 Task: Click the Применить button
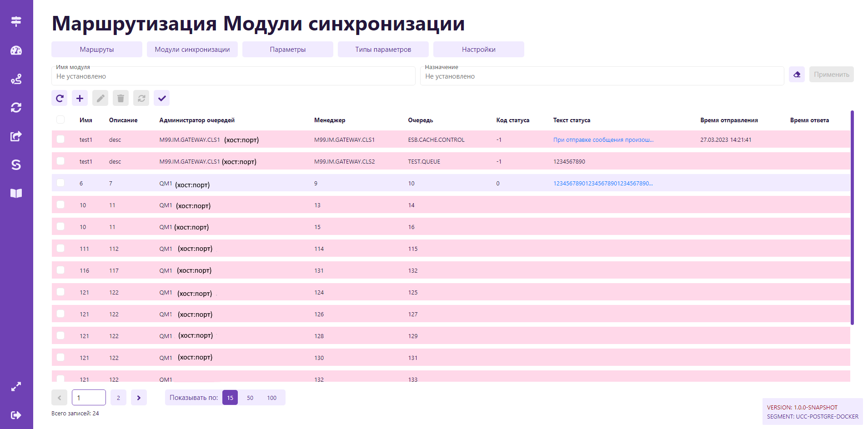coord(831,75)
